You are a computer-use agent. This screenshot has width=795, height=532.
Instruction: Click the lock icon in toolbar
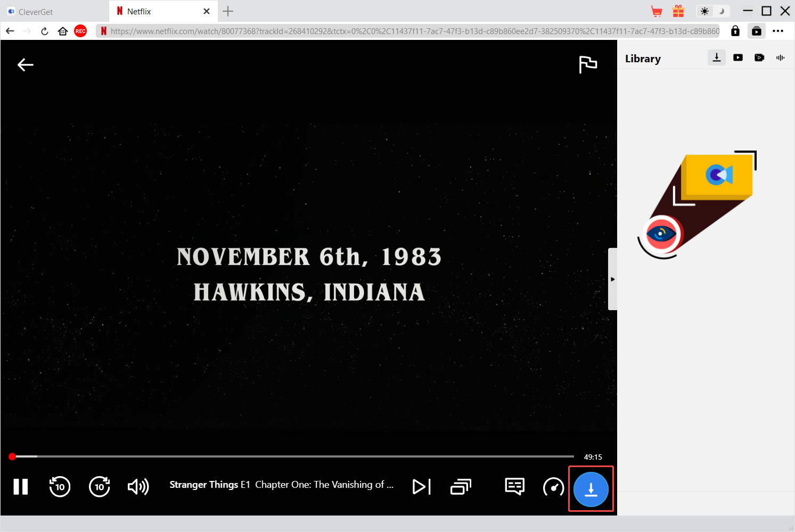(x=735, y=31)
